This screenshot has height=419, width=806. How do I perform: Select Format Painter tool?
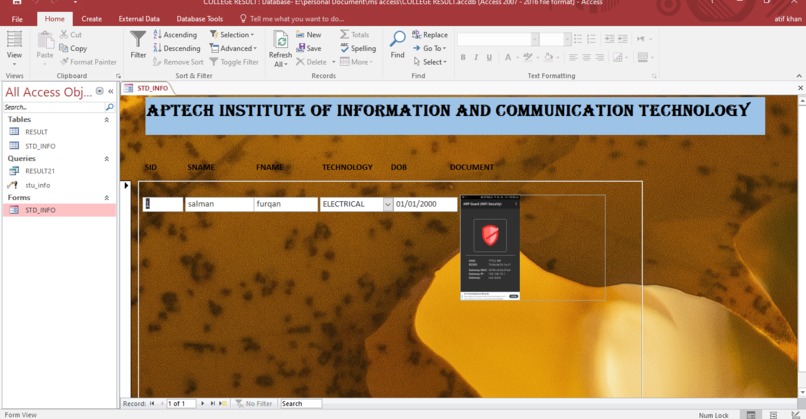pyautogui.click(x=88, y=62)
